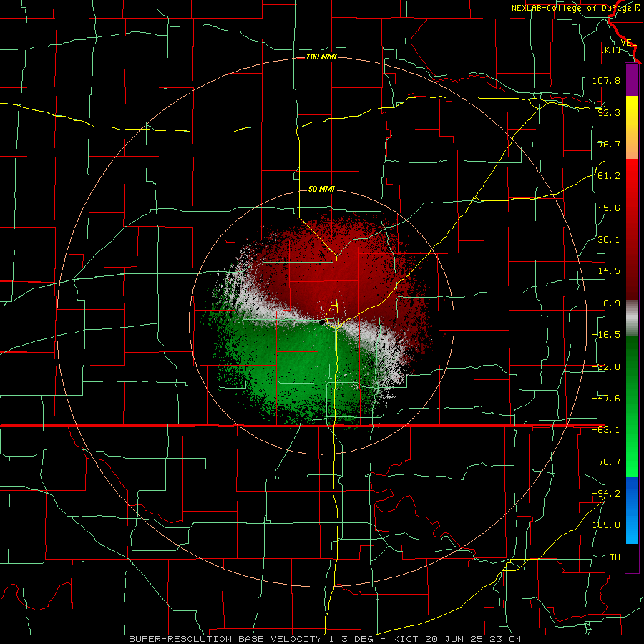Click the 30.1 scale value
The image size is (644, 644).
pyautogui.click(x=609, y=240)
